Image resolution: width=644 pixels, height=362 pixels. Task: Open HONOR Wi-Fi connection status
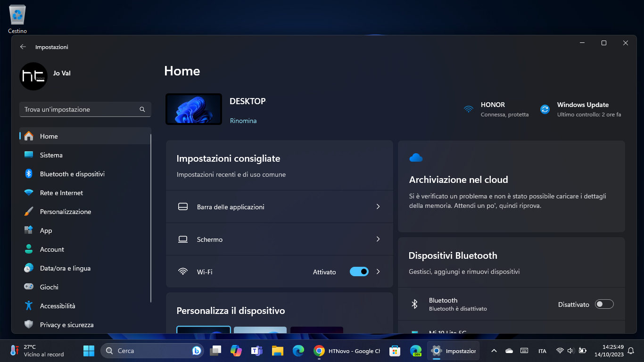coord(496,109)
